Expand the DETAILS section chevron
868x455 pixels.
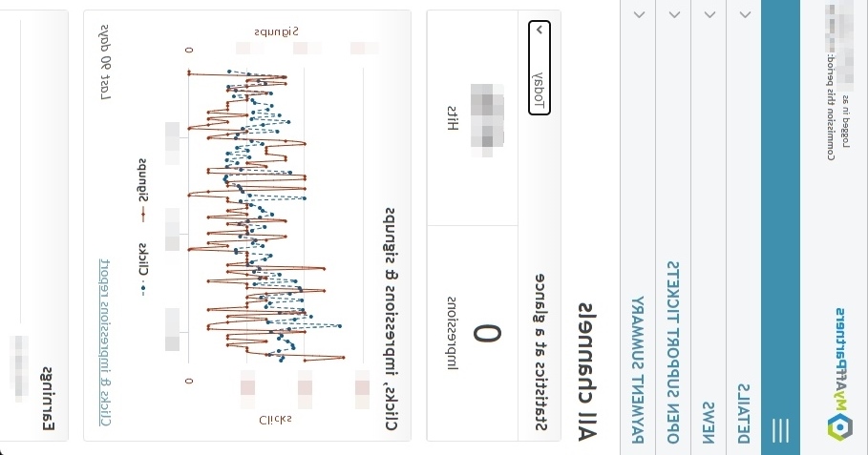tap(741, 15)
